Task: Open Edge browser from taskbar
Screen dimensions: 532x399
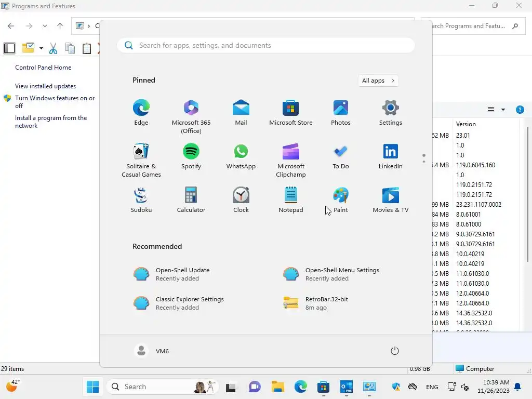Action: click(x=301, y=387)
